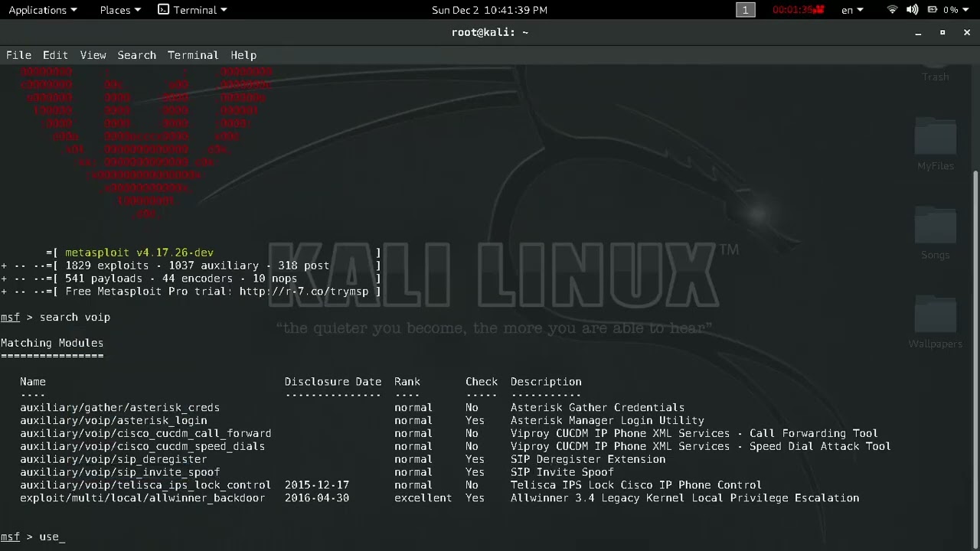Click 'Telisca IPS Lock Cisco IP Phone Control' description
This screenshot has height=551, width=980.
[x=636, y=485]
